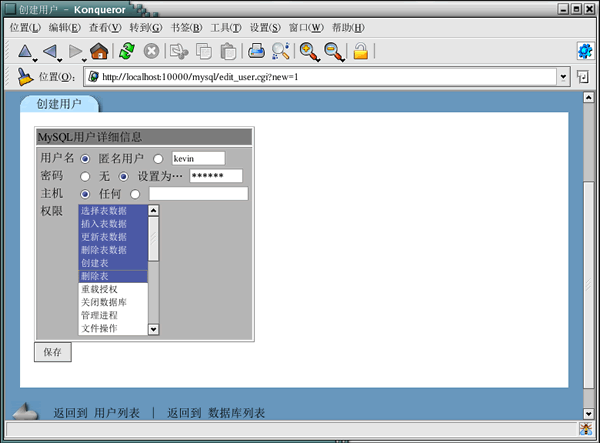
Task: Select 选择表数据 in the permissions list
Action: pyautogui.click(x=113, y=211)
